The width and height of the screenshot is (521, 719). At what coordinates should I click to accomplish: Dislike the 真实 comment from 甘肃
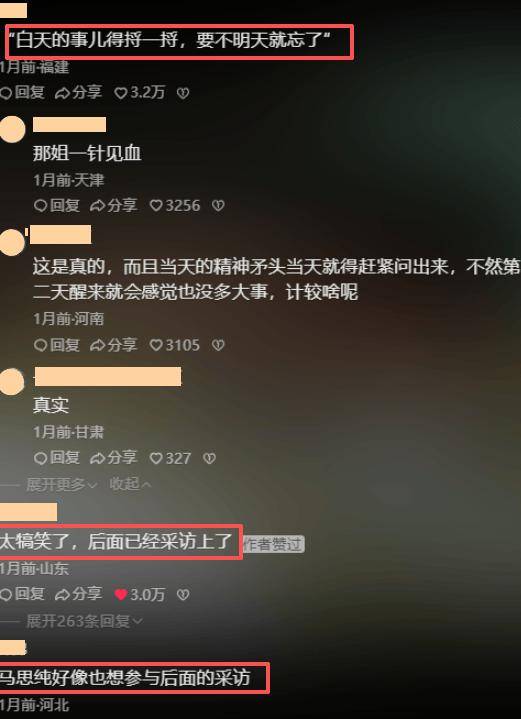(210, 458)
